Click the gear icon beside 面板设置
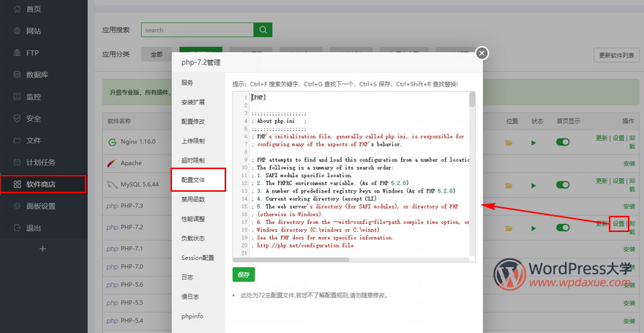 (x=17, y=206)
